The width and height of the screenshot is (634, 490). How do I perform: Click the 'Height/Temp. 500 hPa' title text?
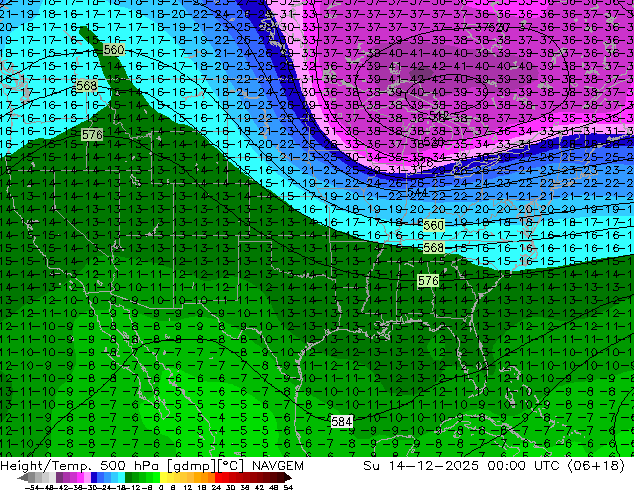click(82, 466)
